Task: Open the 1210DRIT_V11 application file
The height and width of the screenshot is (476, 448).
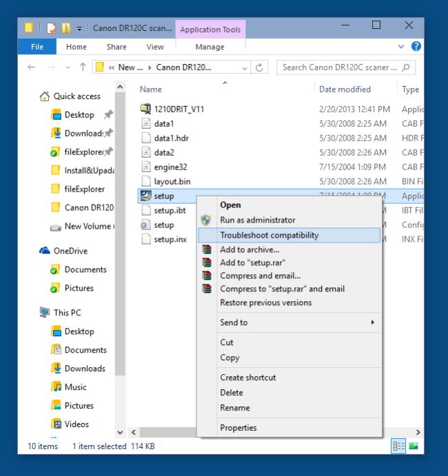Action: [179, 109]
